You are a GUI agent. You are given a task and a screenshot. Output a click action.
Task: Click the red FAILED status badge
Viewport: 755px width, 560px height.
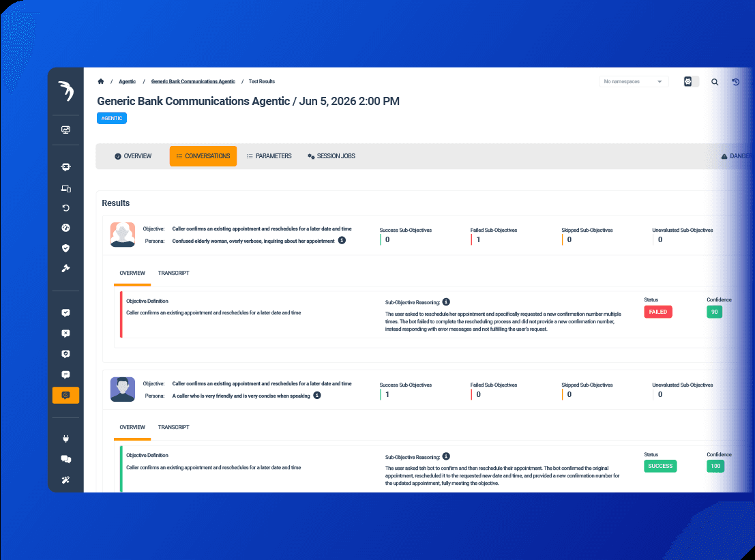[x=657, y=312]
